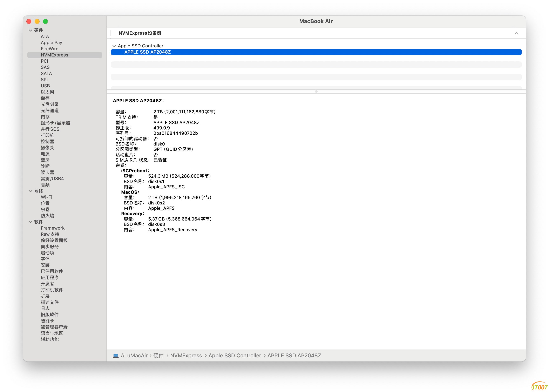Select 开发者 in the sidebar

point(47,284)
